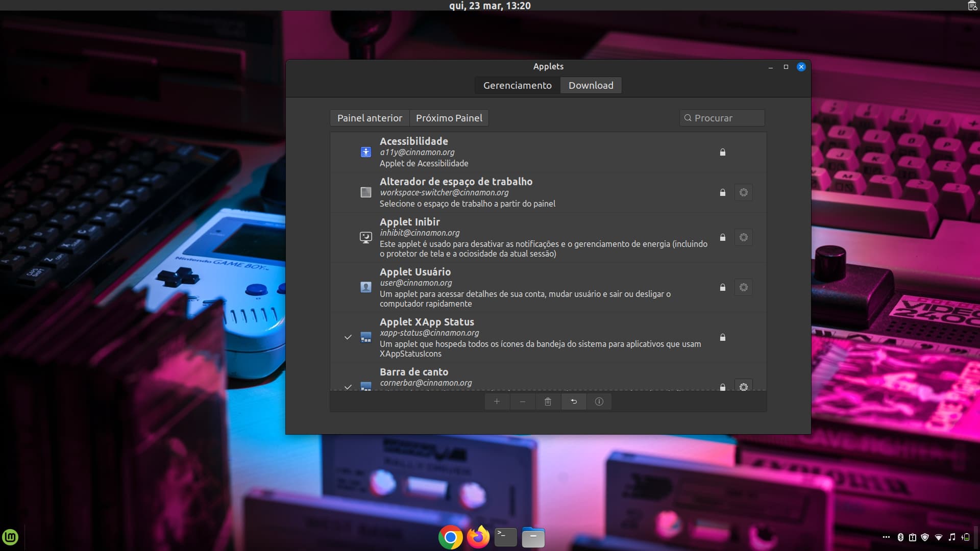Click the reset applets undo arrow icon
980x551 pixels.
pyautogui.click(x=574, y=402)
